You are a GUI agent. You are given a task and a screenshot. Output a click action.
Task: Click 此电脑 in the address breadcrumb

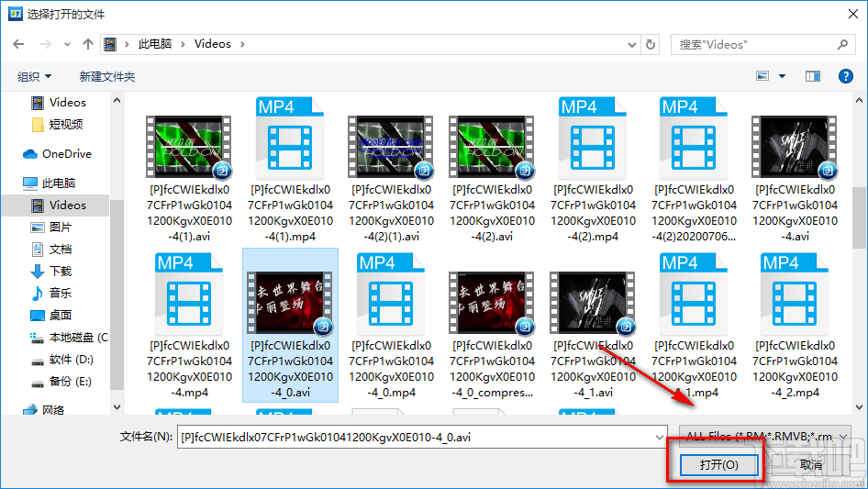point(155,44)
